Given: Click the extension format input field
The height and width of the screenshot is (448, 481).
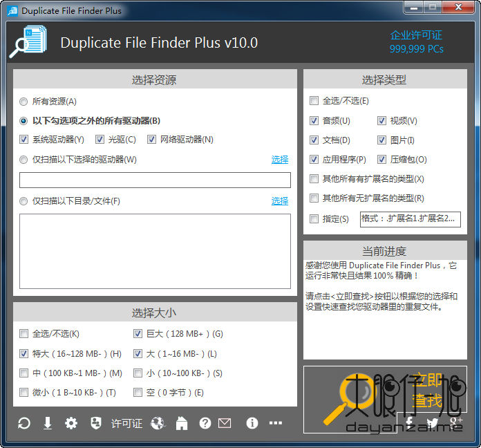Looking at the screenshot, I should coord(411,219).
